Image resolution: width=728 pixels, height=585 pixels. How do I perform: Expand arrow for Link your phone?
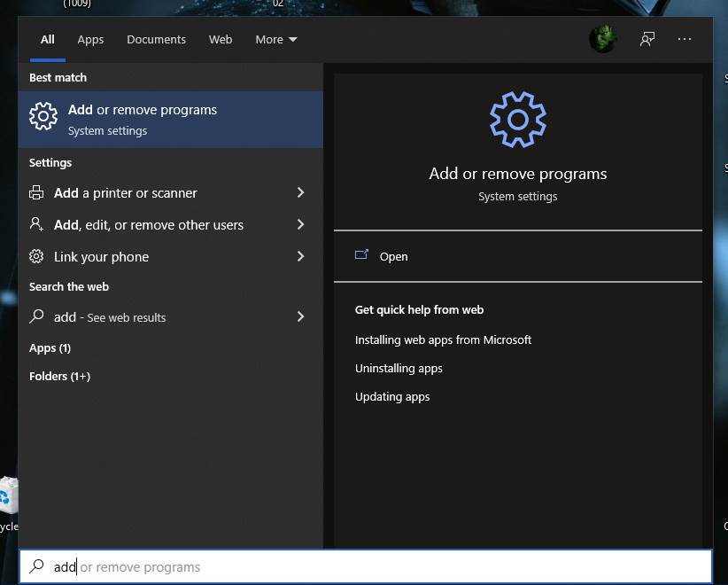[x=300, y=257]
